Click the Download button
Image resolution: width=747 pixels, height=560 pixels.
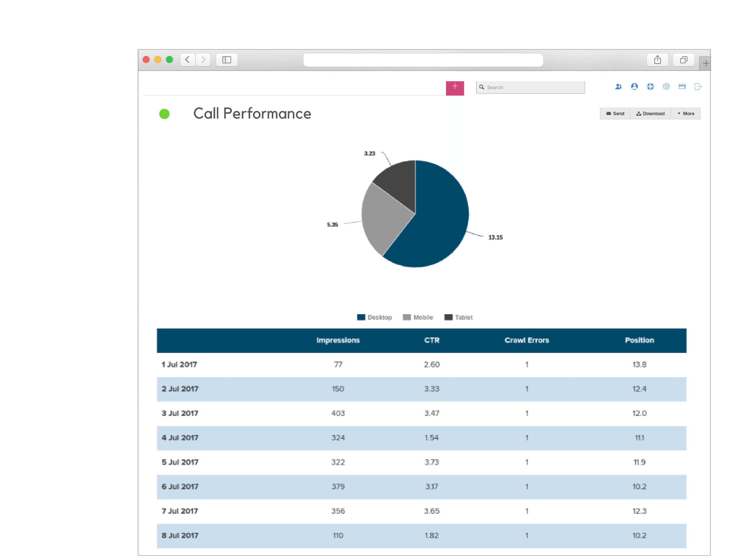tap(650, 113)
